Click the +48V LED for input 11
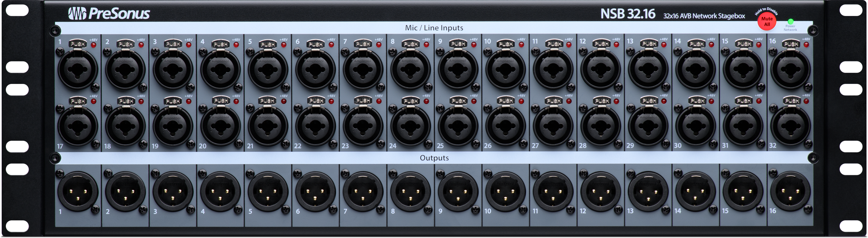Image resolution: width=868 pixels, height=238 pixels. point(569,45)
